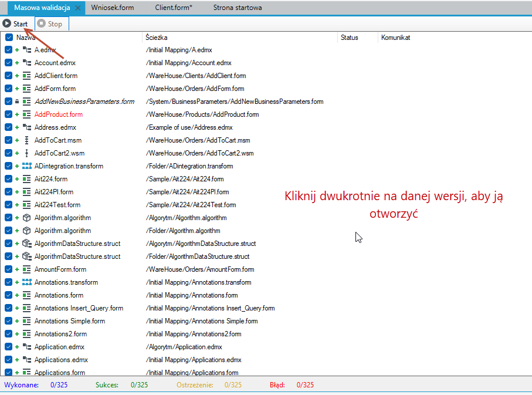532x395 pixels.
Task: Uncheck the Ait224Pl.form checkbox
Action: pos(9,192)
